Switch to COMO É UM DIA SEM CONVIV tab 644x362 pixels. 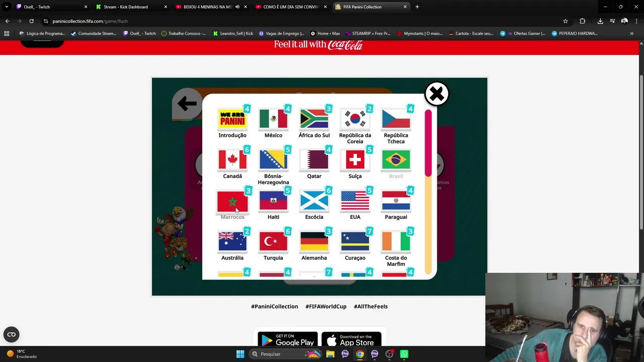pyautogui.click(x=291, y=7)
